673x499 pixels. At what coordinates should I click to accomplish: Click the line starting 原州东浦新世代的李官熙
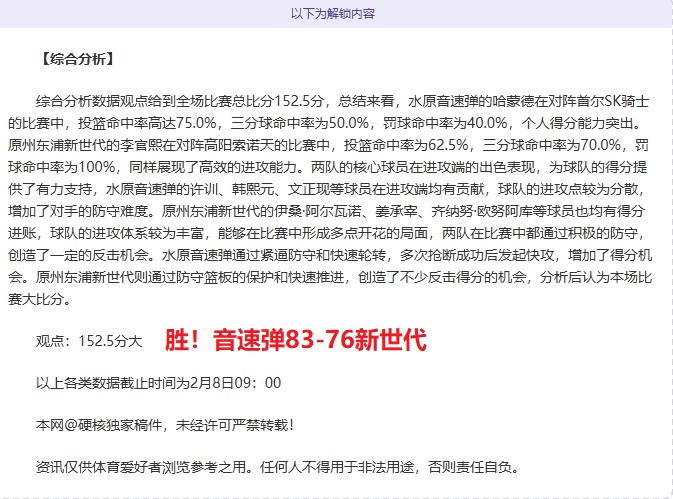point(328,145)
